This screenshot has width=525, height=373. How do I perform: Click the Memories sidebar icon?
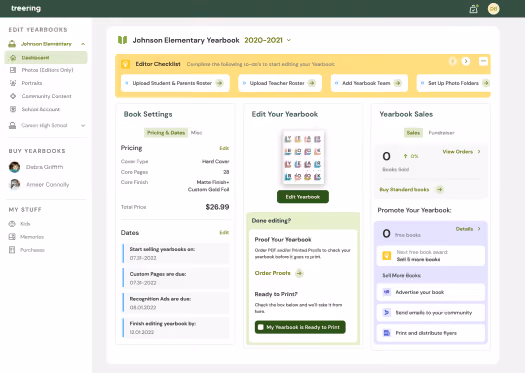(12, 237)
